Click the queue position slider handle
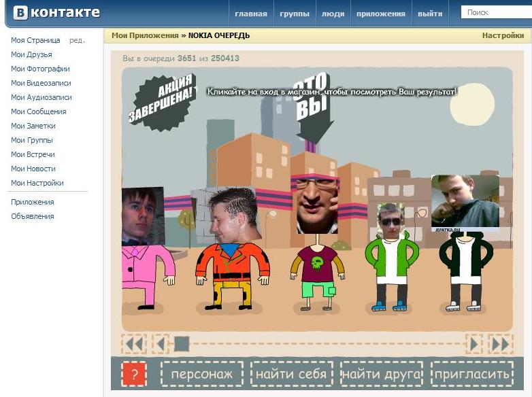Viewport: 532px width, 397px height. pyautogui.click(x=182, y=344)
